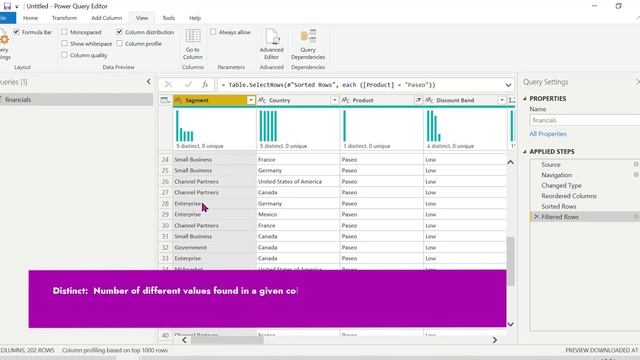Cancel formula edit with X icon
The image size is (640, 360).
click(x=168, y=84)
